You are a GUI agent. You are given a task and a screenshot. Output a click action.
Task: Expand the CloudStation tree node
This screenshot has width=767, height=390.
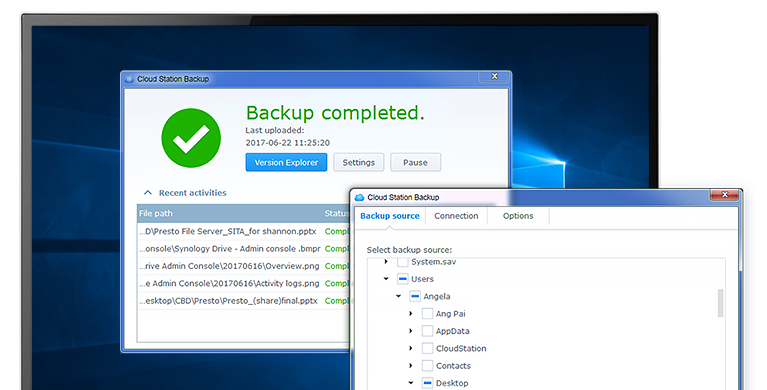point(411,348)
